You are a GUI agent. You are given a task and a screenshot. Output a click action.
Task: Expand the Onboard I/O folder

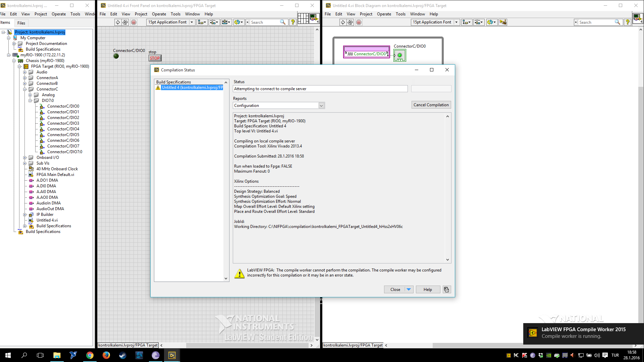25,158
